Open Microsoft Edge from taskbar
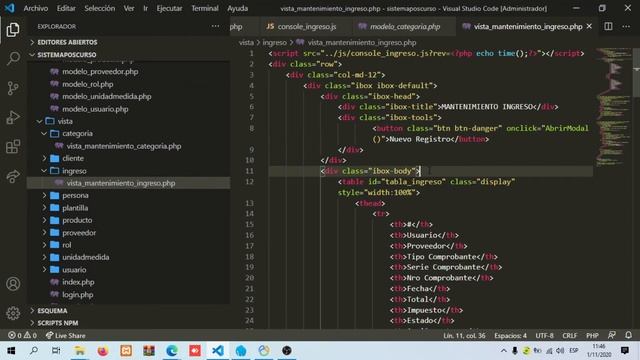This screenshot has height=360, width=640. coord(172,351)
